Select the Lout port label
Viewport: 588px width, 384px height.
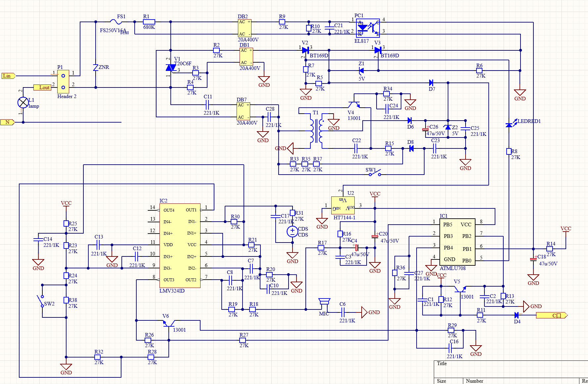coord(43,87)
